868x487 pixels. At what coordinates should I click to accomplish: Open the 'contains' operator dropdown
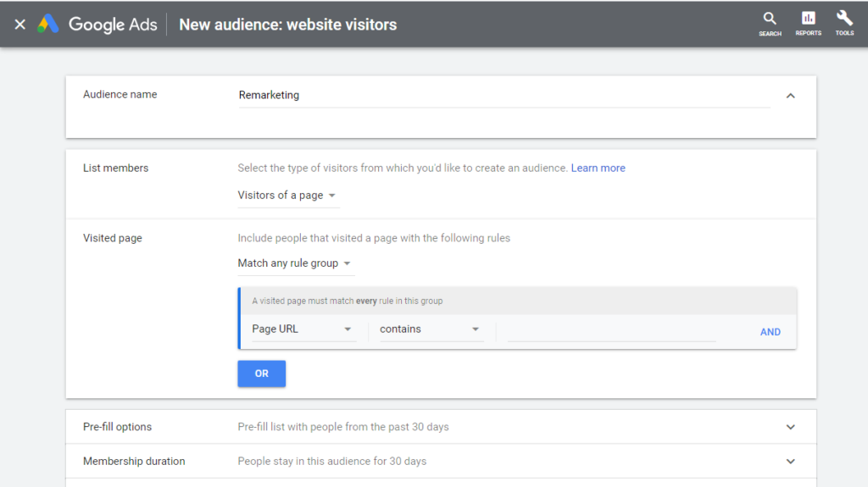[x=428, y=329]
